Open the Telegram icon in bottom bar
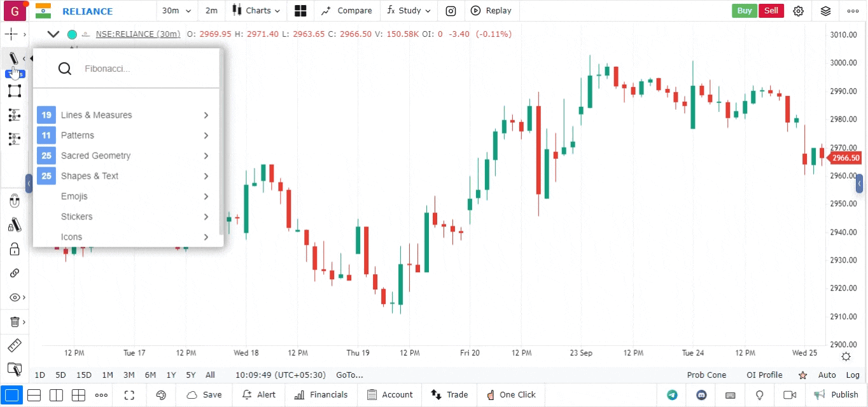Screen dimensions: 868x407 (672, 395)
